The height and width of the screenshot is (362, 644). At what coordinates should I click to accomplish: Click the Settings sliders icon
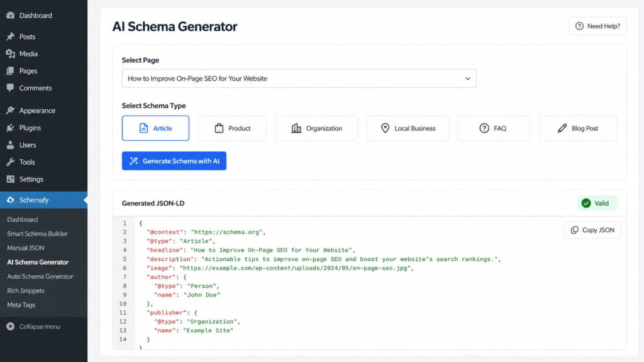10,179
